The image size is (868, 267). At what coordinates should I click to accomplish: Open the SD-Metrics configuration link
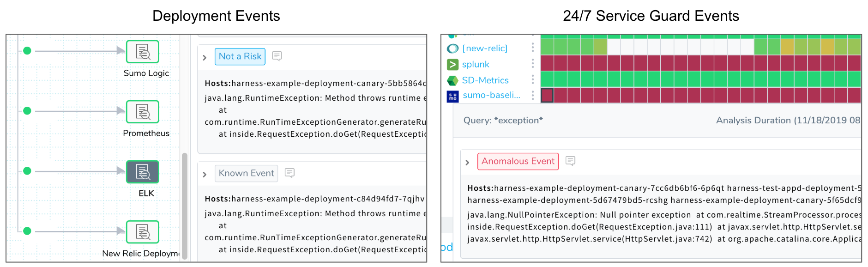pyautogui.click(x=485, y=80)
